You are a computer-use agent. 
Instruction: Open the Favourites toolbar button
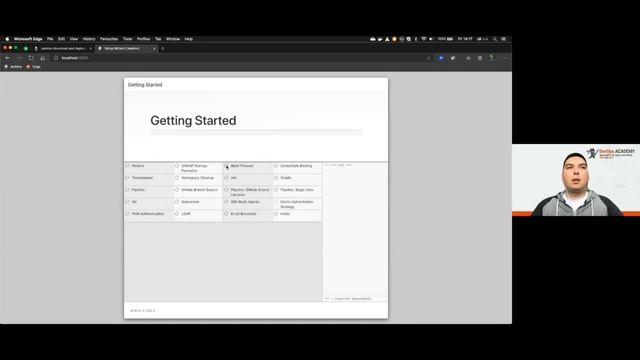(468, 58)
